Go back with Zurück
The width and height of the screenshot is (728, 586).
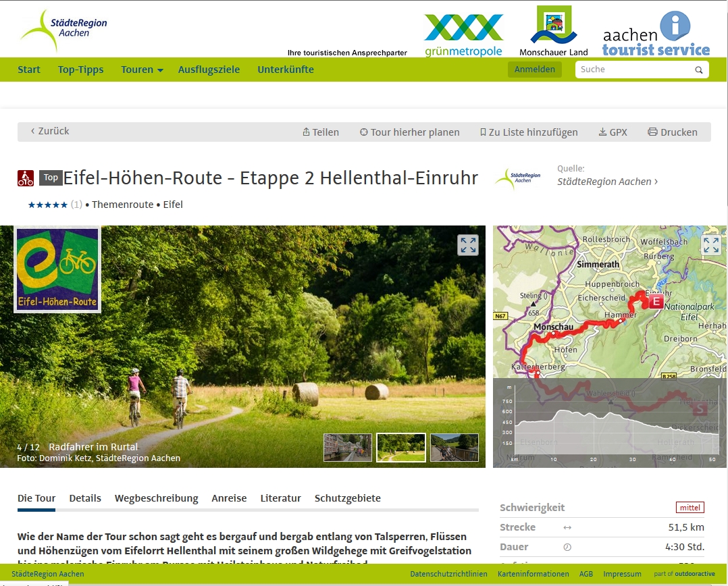point(50,131)
